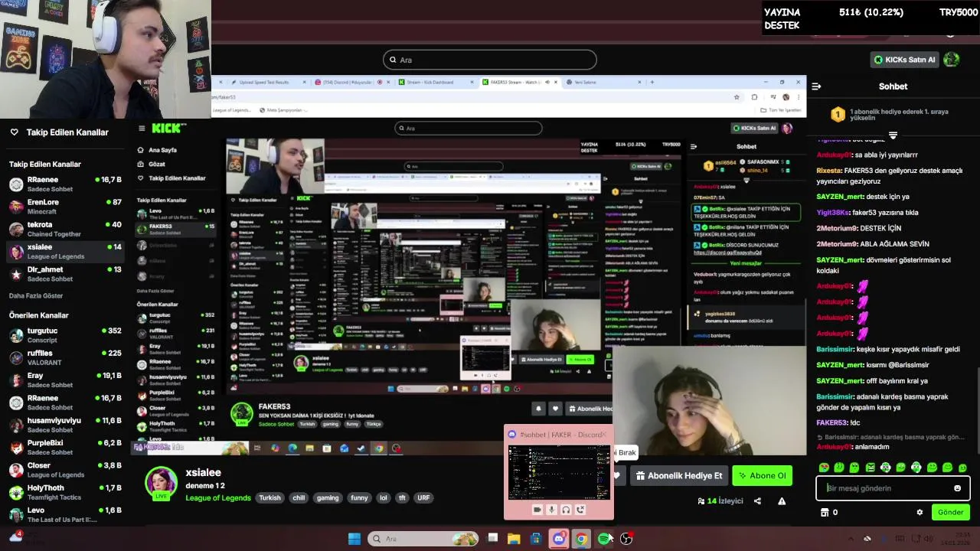Open Ana Sayfa in streamed Kick sidebar

click(157, 150)
